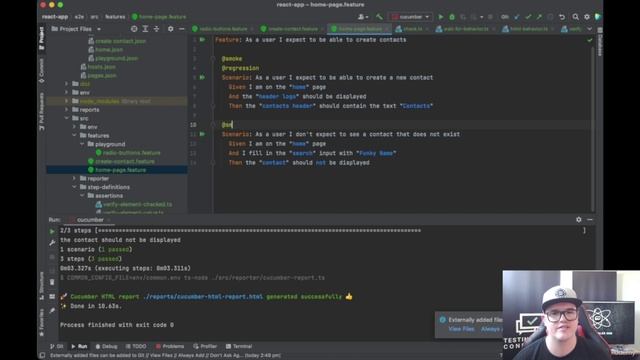Open Project panel options gear

click(171, 29)
